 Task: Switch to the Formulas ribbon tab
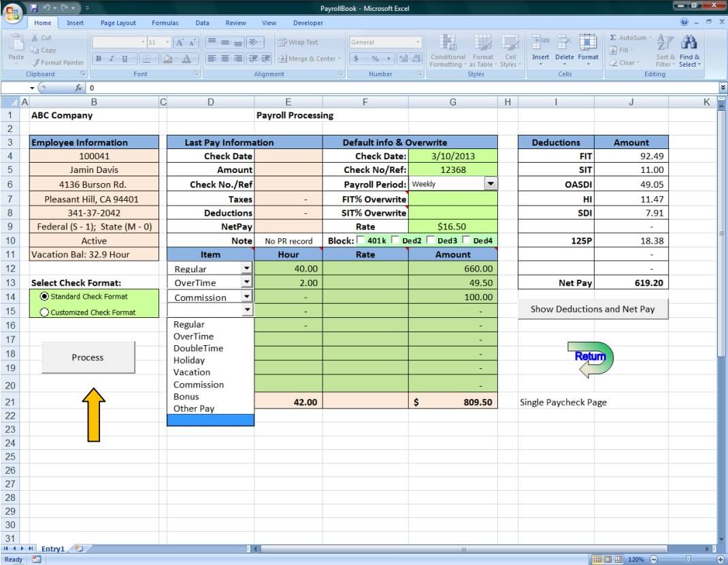[165, 22]
